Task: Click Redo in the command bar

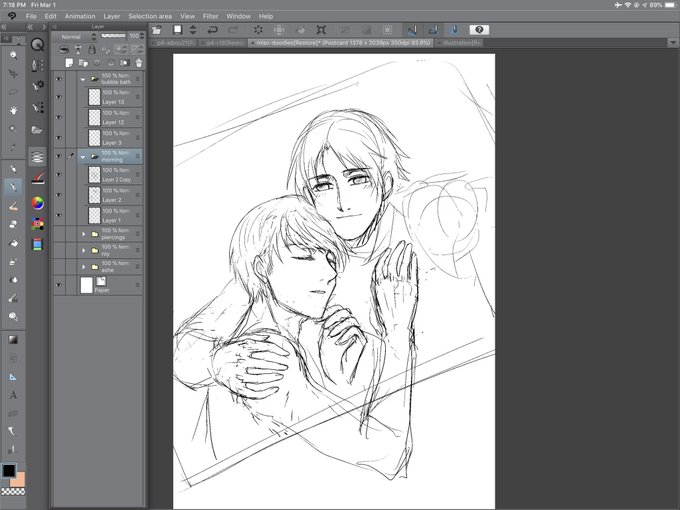Action: [x=233, y=29]
